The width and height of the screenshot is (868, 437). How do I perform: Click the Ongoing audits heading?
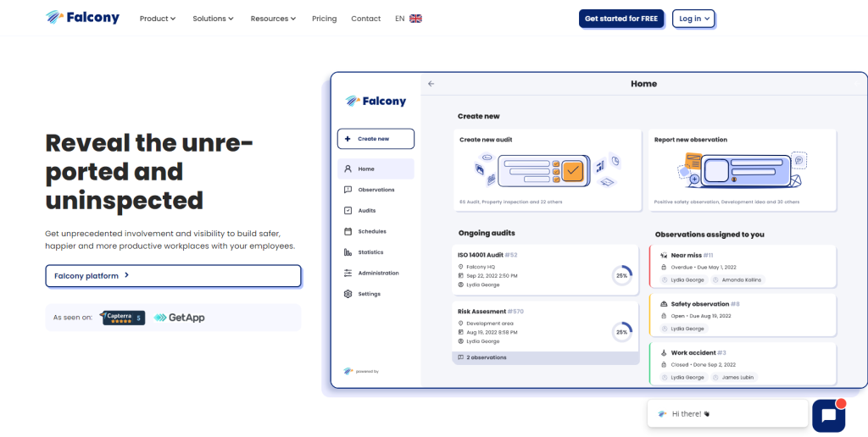coord(487,233)
